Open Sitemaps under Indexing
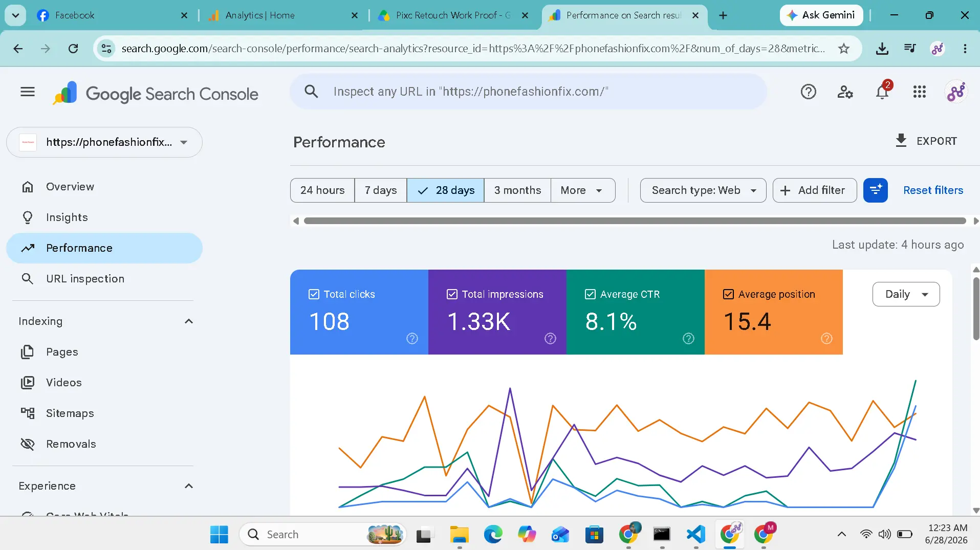The image size is (980, 550). click(104, 413)
